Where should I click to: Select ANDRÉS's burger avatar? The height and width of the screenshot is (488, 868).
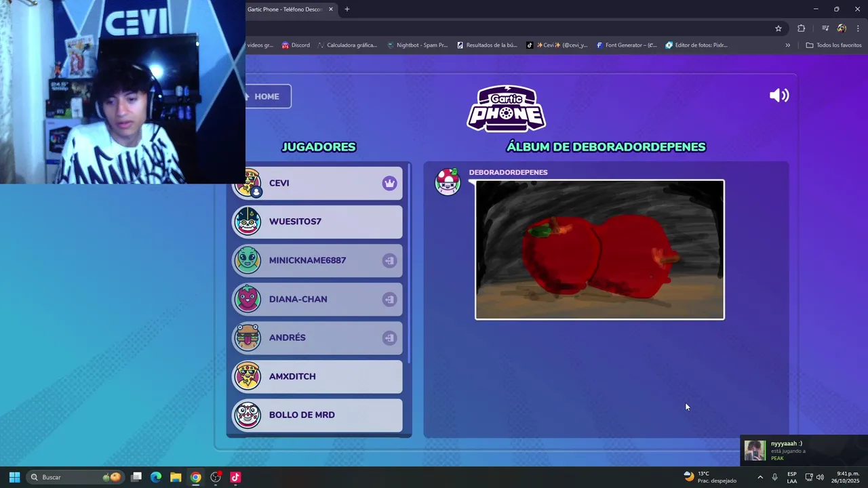tap(248, 338)
